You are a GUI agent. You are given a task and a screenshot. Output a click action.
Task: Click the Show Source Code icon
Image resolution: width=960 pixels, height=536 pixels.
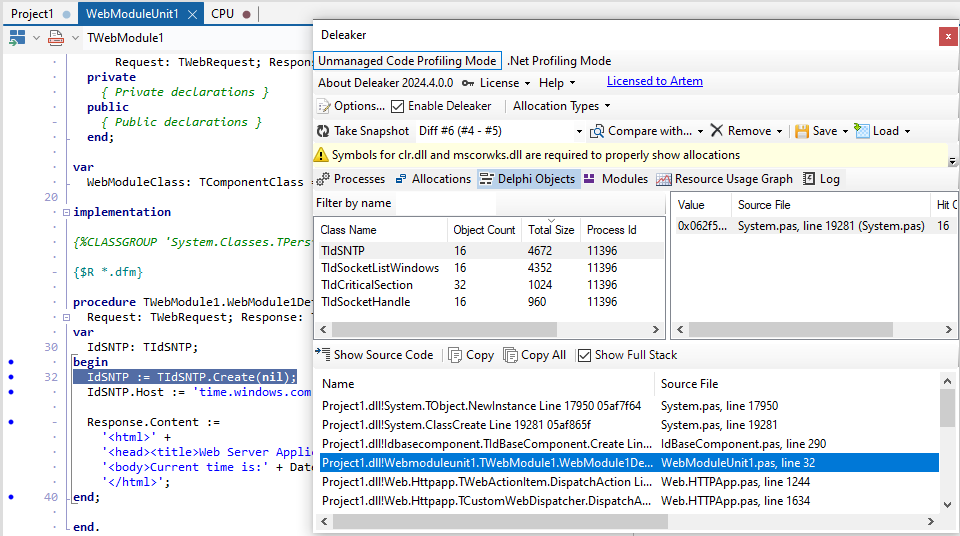point(323,354)
